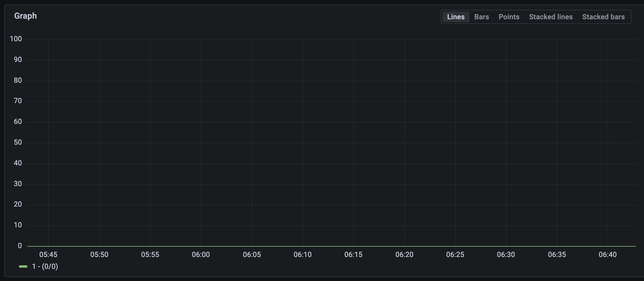Click the '1 - (0/0)' legend entry
The width and height of the screenshot is (644, 281).
click(x=45, y=266)
